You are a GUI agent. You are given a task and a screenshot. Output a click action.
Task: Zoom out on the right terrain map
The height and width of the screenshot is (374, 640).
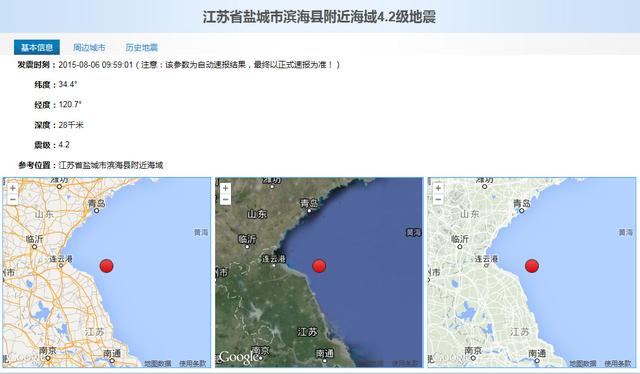(438, 199)
